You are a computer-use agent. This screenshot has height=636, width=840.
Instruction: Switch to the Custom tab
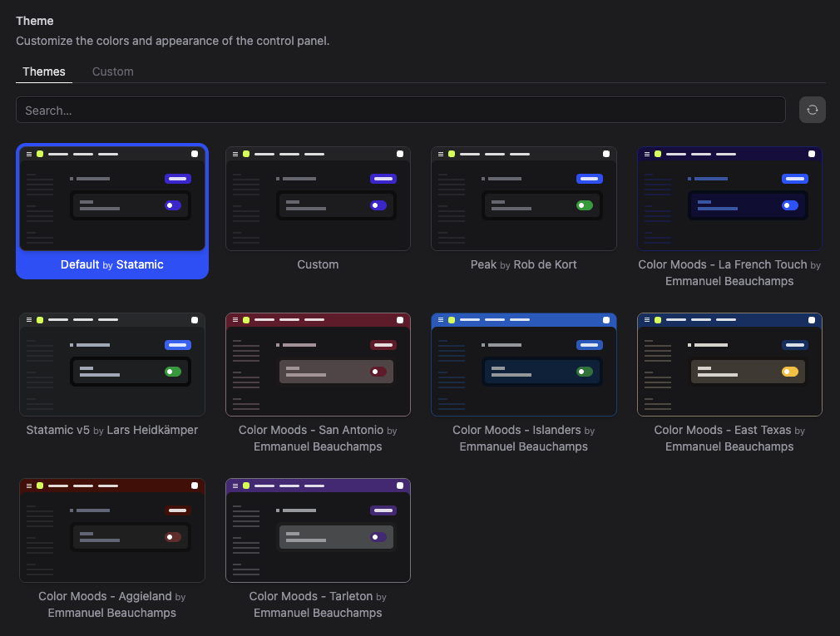click(112, 71)
